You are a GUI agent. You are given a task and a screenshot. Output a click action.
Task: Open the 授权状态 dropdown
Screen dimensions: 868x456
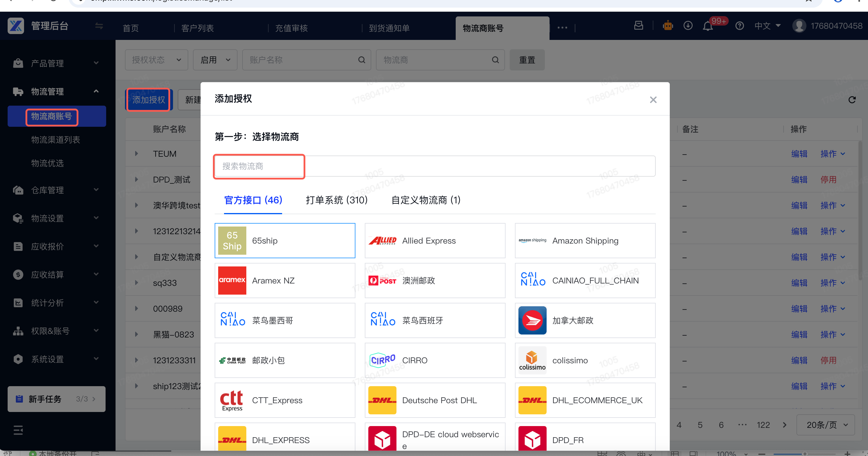click(x=156, y=60)
